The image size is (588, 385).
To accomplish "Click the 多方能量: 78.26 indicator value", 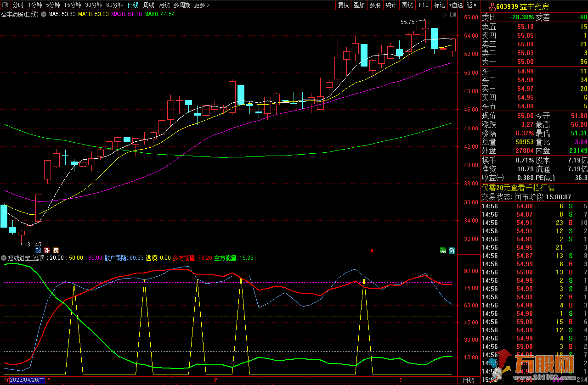I will 192,258.
